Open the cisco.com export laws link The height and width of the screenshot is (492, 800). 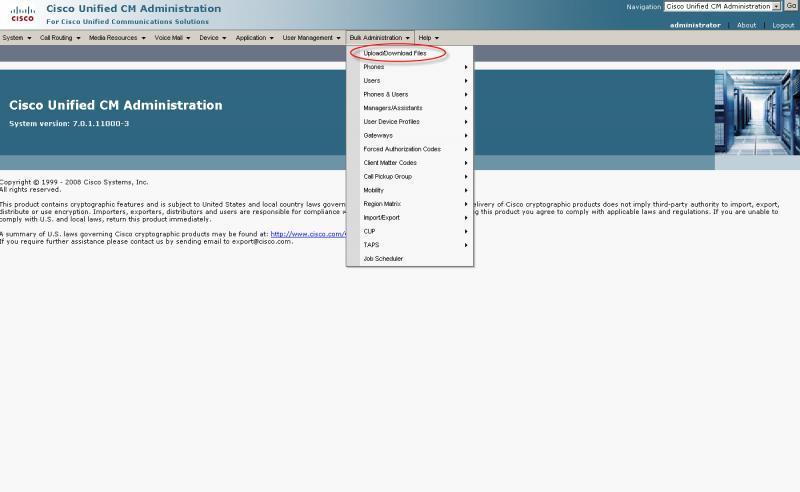click(x=308, y=234)
